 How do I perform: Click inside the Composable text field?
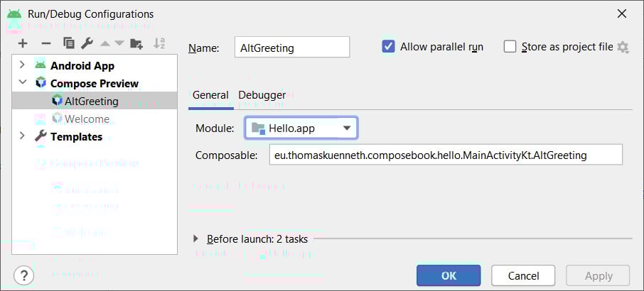click(446, 155)
